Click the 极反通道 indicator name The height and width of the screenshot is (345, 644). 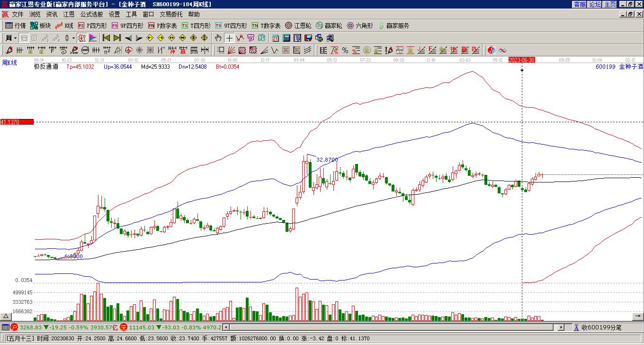point(46,67)
